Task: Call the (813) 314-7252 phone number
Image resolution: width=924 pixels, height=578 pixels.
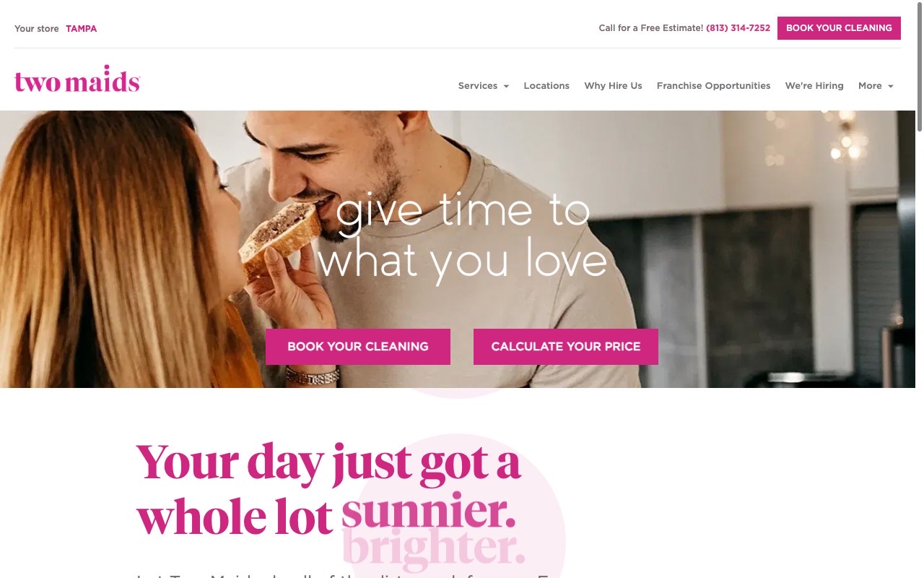Action: coord(738,28)
